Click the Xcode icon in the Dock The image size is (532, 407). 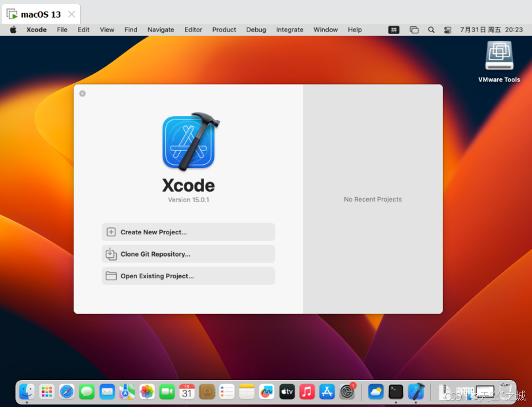click(x=416, y=392)
